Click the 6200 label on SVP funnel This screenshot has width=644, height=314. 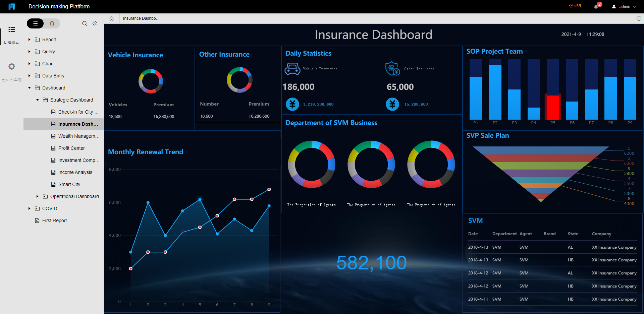pyautogui.click(x=629, y=153)
